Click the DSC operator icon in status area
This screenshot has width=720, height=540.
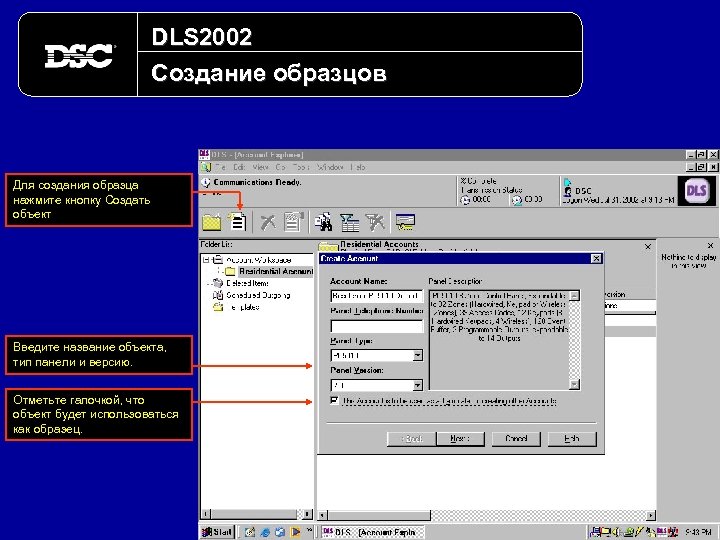click(x=568, y=191)
